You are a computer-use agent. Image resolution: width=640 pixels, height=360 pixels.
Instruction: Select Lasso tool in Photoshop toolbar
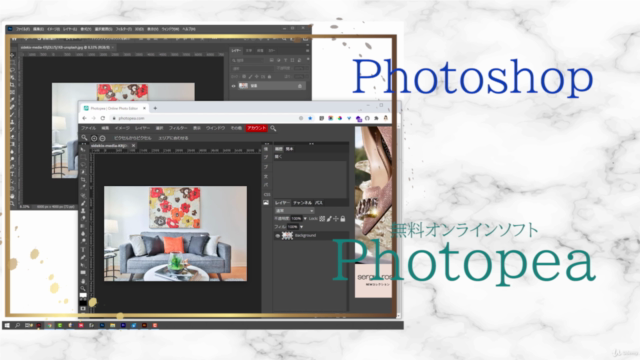pyautogui.click(x=13, y=70)
